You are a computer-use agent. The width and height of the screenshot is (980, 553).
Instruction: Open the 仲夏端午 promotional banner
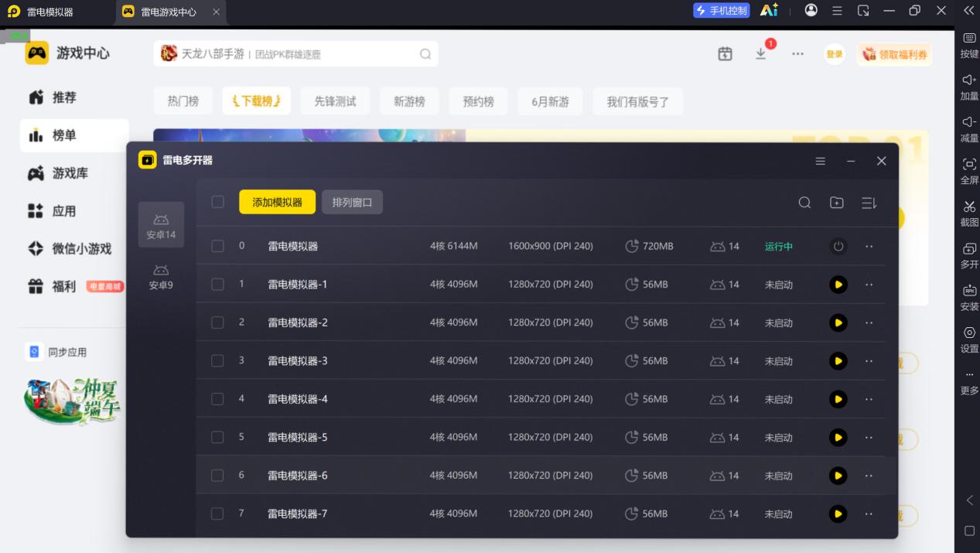pos(73,400)
